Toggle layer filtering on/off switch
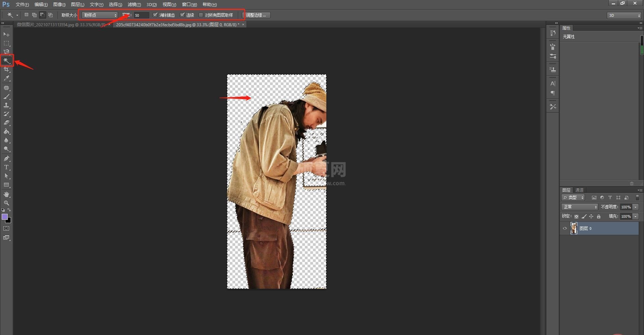This screenshot has width=644, height=335. (x=638, y=198)
